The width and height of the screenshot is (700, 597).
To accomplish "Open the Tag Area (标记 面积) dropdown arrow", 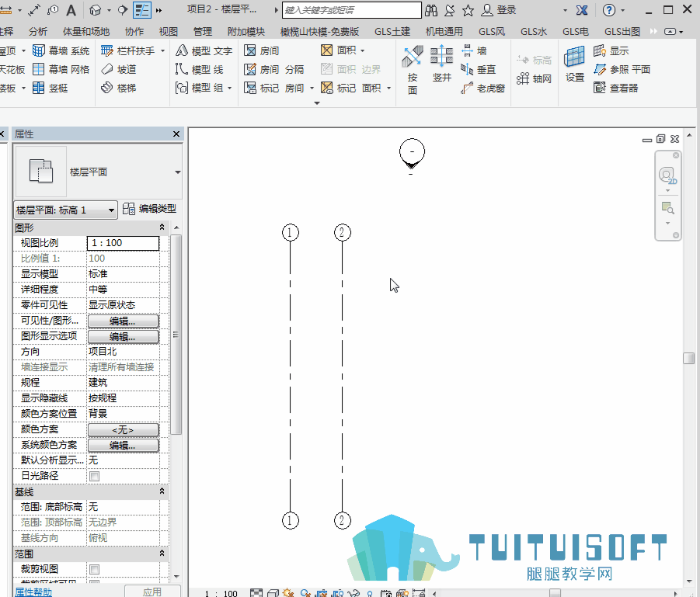I will point(388,89).
